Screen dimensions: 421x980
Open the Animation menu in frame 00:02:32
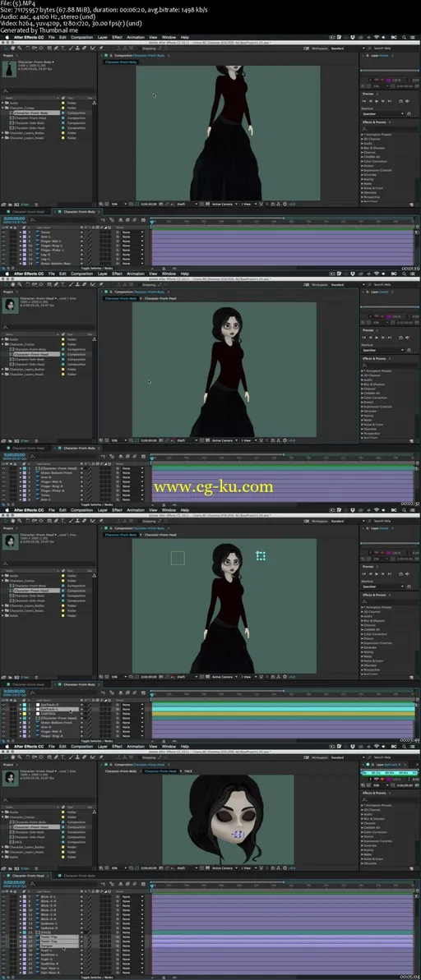[136, 274]
